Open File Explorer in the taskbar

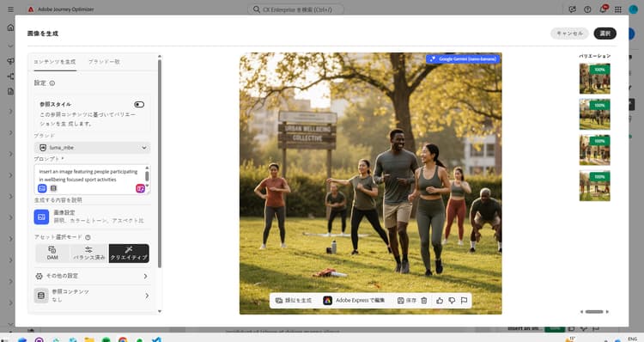[89, 339]
